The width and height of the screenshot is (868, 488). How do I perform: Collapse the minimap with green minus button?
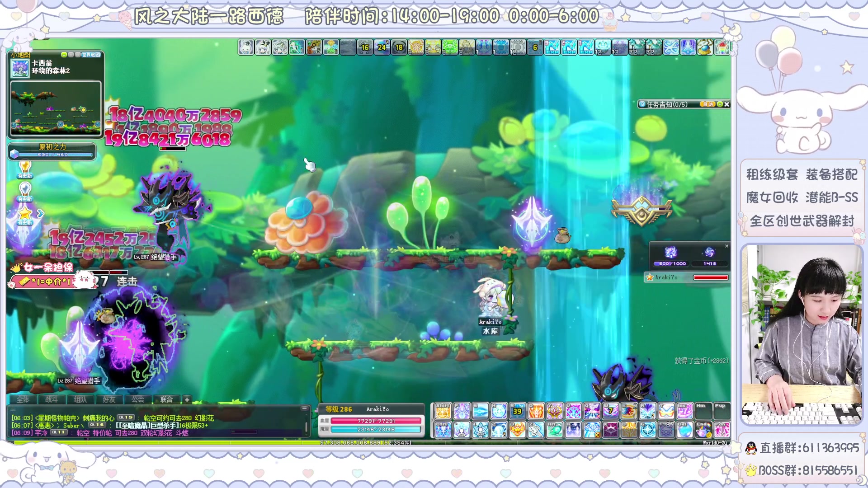point(64,55)
